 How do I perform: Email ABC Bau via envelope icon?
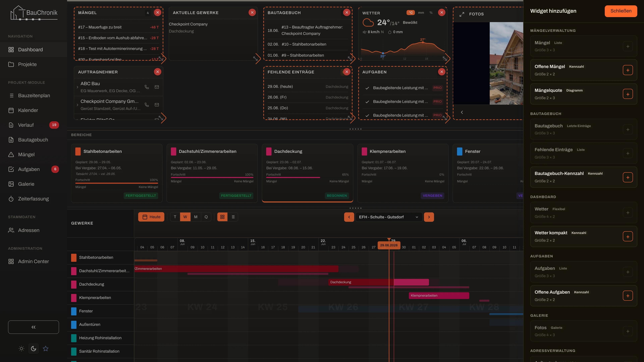[157, 87]
